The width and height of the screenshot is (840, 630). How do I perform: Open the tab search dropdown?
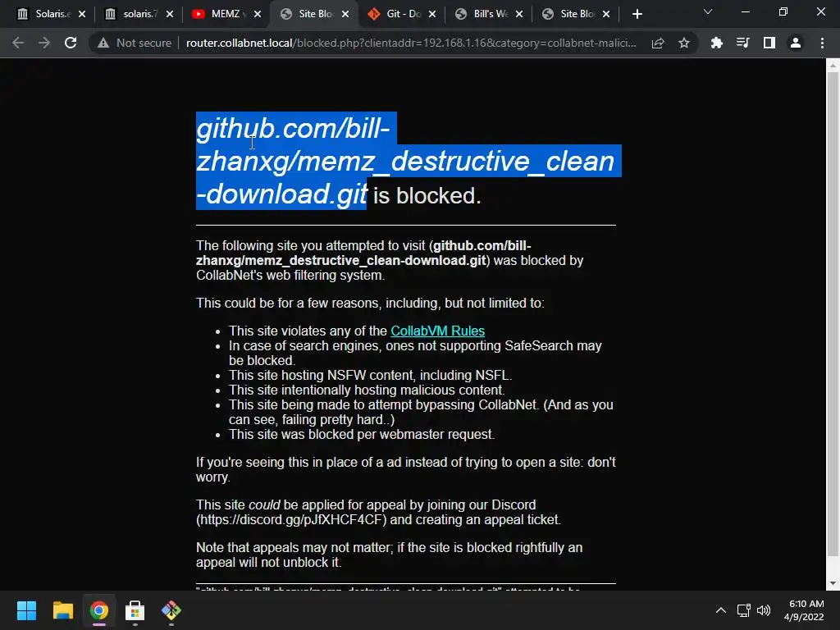[708, 11]
